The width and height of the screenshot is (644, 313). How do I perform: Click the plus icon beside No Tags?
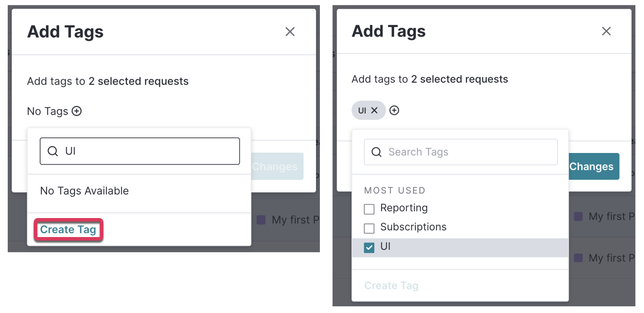[x=77, y=111]
